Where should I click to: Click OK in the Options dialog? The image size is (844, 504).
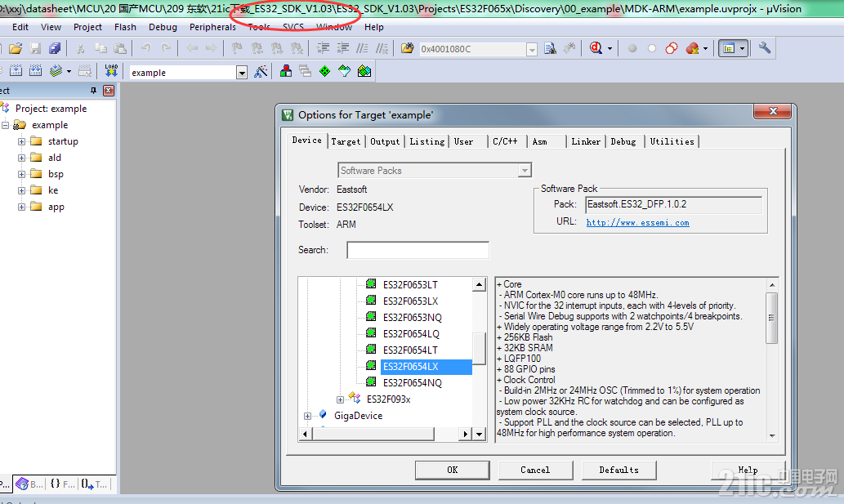(452, 471)
